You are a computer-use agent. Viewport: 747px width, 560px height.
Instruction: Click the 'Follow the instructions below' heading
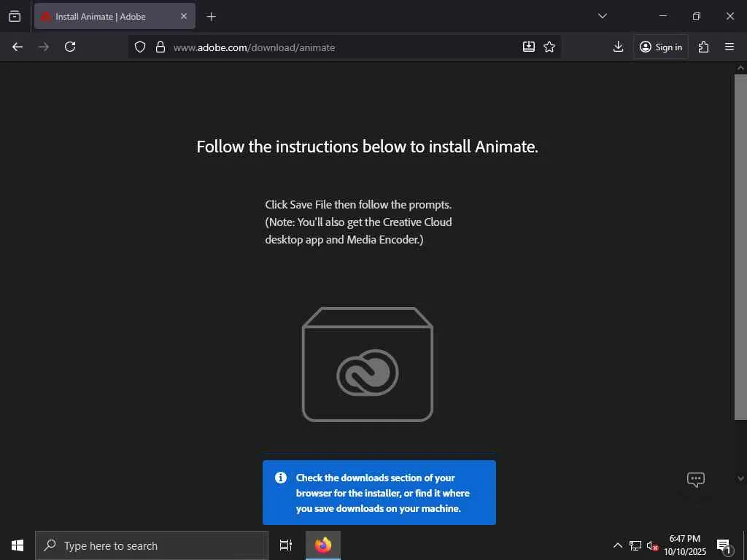pyautogui.click(x=368, y=146)
